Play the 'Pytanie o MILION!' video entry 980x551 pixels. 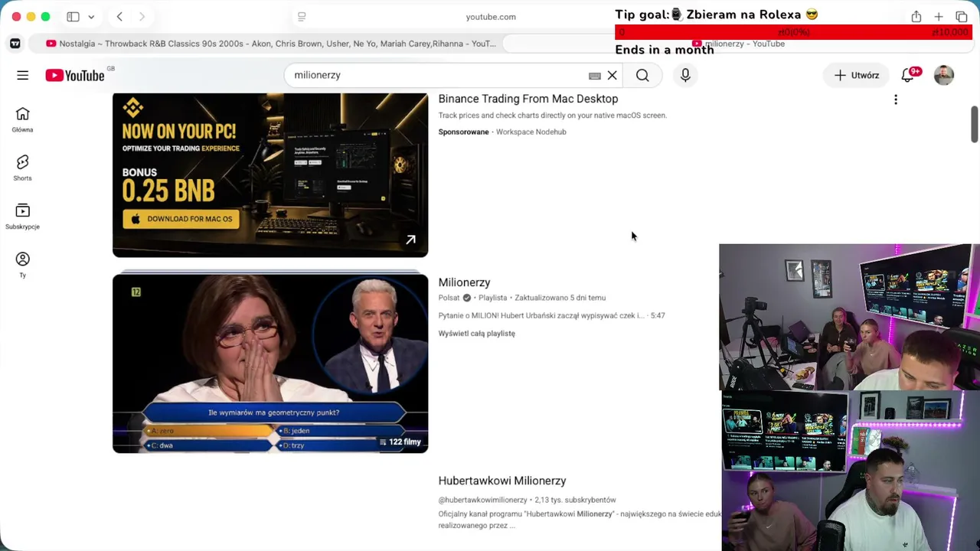pos(551,315)
